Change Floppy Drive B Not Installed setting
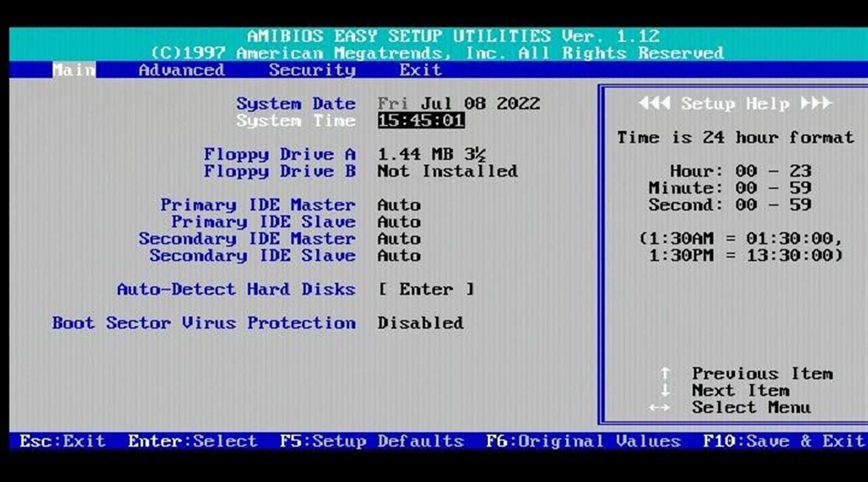The image size is (868, 482). (447, 171)
